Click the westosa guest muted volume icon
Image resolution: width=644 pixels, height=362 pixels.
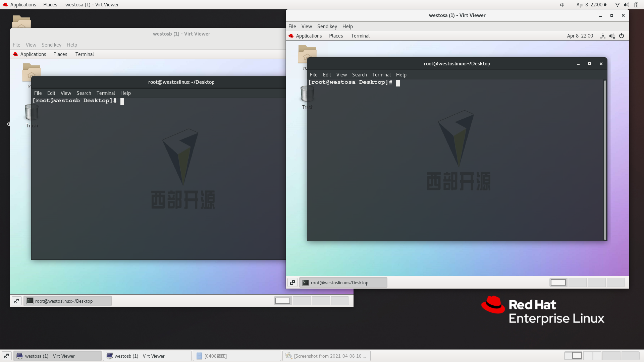612,36
